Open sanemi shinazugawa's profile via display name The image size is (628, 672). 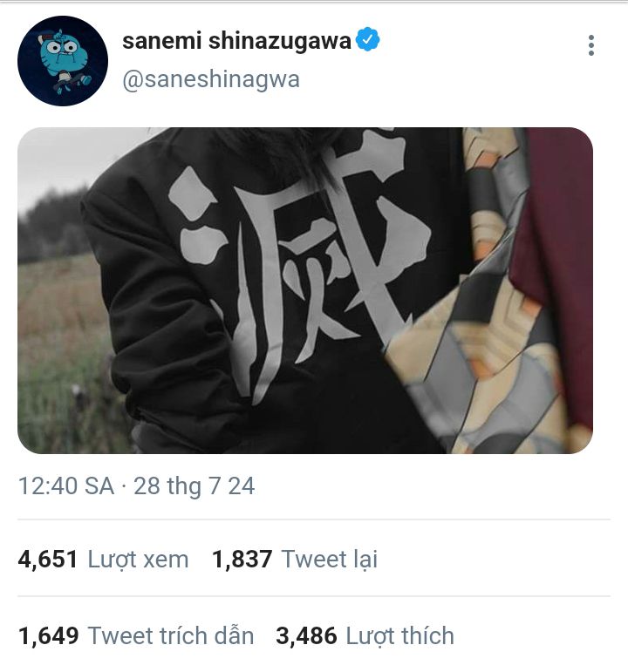(x=236, y=41)
